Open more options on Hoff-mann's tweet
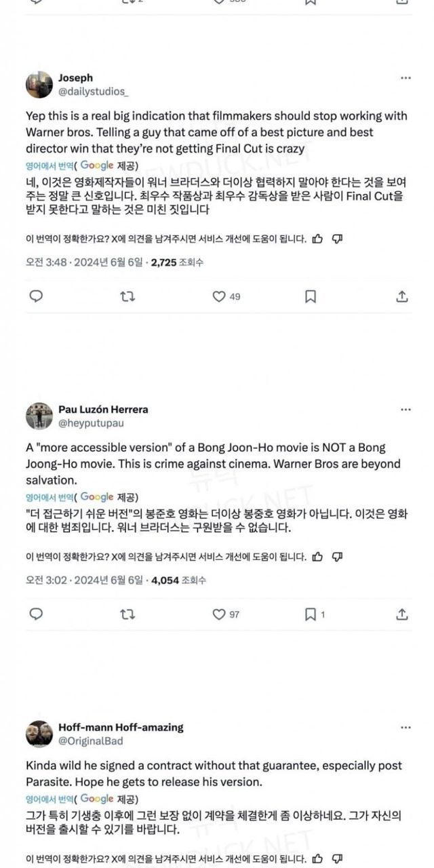Viewport: 434px width, 868px height. (x=406, y=728)
